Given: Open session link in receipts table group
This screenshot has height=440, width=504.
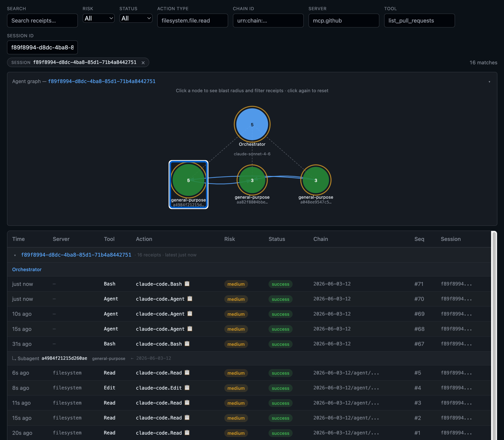Looking at the screenshot, I should point(76,255).
